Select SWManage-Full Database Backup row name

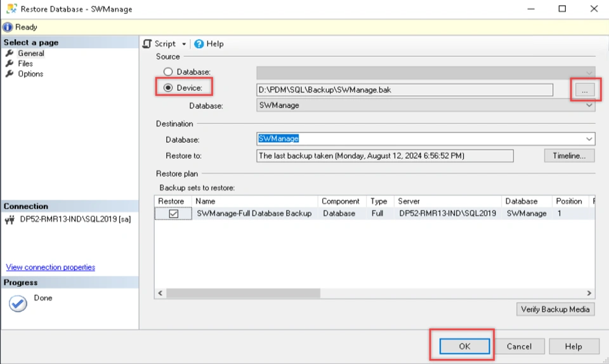pos(254,214)
